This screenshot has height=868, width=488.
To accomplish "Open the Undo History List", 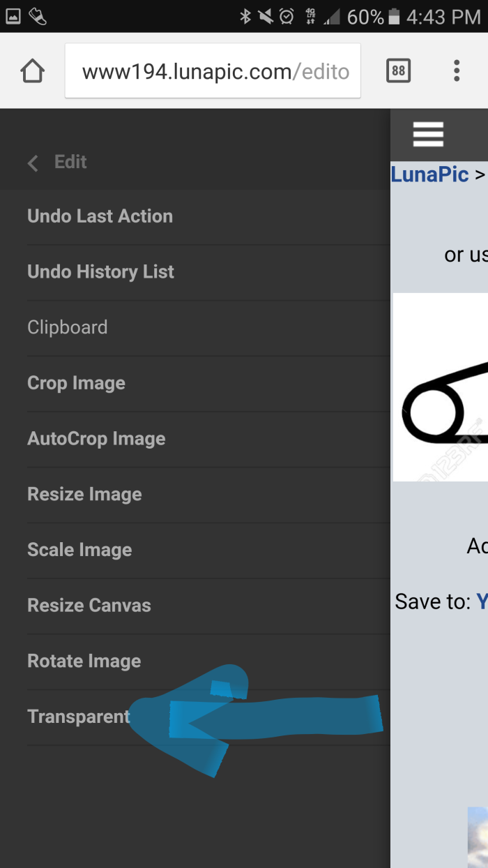I will pos(100,272).
